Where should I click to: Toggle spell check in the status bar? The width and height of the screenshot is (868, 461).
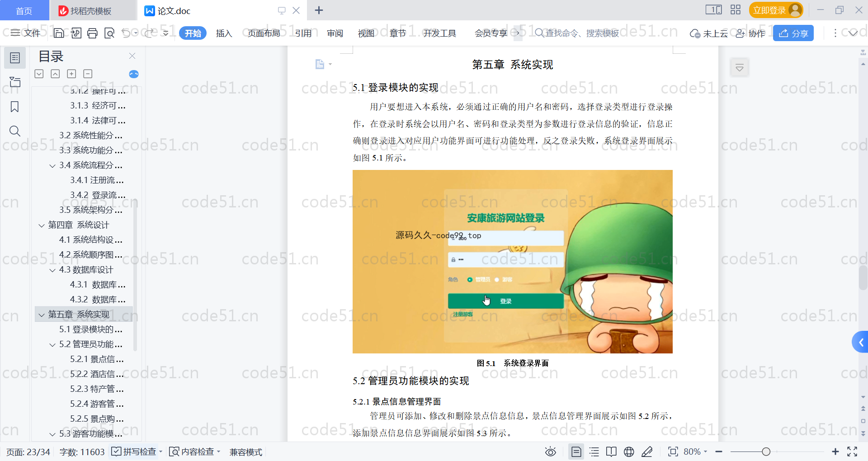[136, 452]
